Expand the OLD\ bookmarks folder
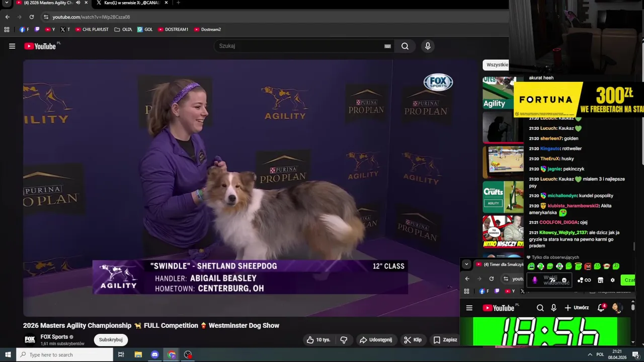Screen dimensions: 644x362 point(123,30)
